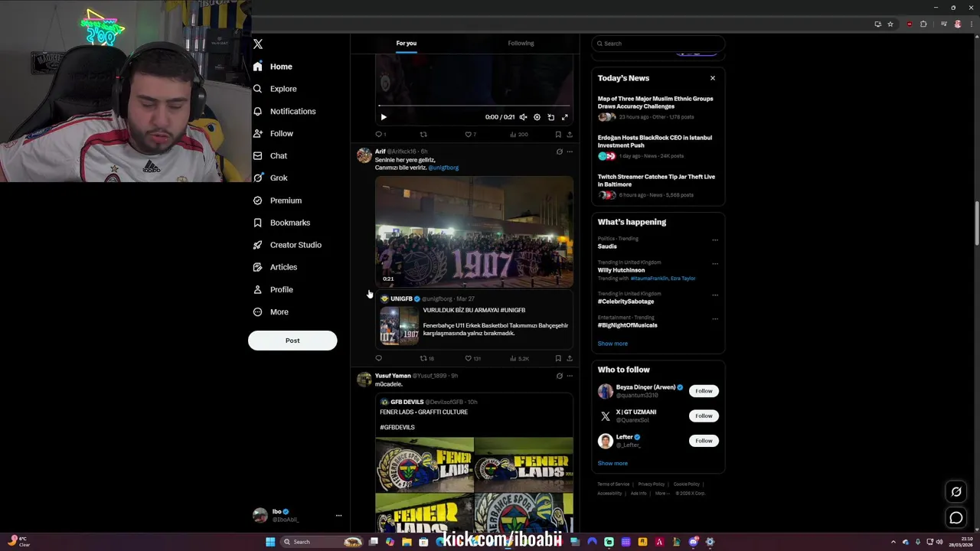Screen dimensions: 980x551
Task: Switch to the Following tab
Action: coord(521,44)
